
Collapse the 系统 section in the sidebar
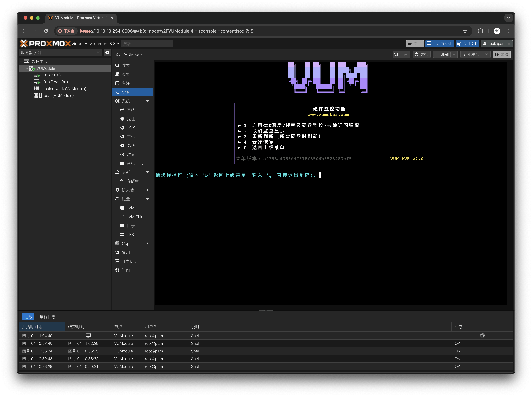pos(147,101)
